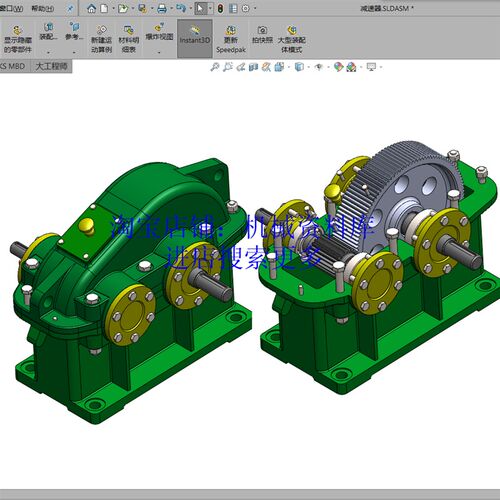Print the document using the printer icon

click(x=162, y=8)
